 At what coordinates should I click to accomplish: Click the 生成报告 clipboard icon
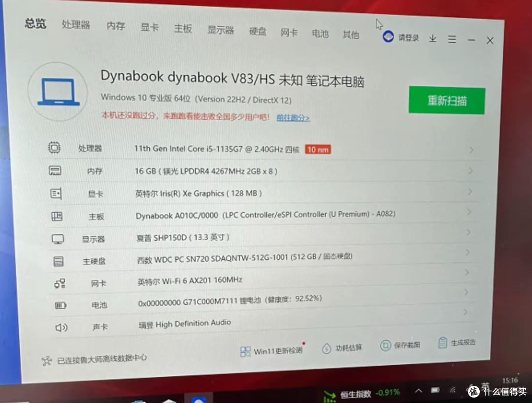click(x=442, y=342)
